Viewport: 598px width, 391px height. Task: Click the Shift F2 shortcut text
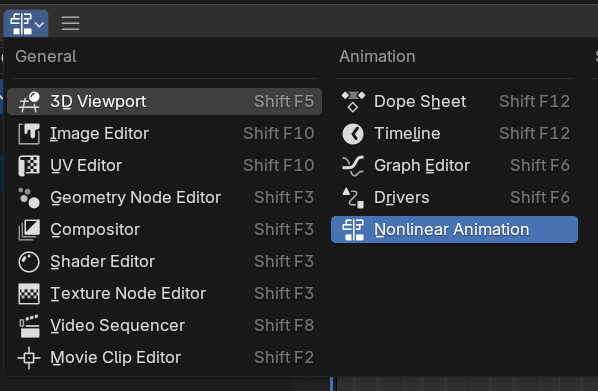(x=284, y=358)
